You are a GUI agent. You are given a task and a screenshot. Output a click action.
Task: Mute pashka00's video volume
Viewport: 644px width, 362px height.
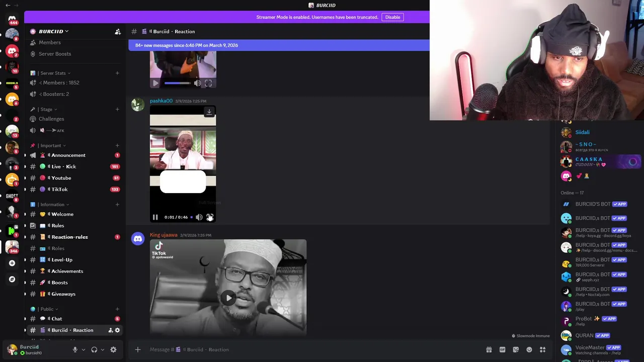tap(199, 217)
